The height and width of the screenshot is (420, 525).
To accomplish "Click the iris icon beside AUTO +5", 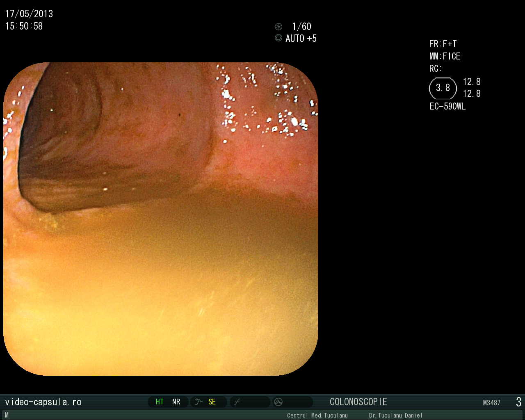I will pyautogui.click(x=278, y=38).
